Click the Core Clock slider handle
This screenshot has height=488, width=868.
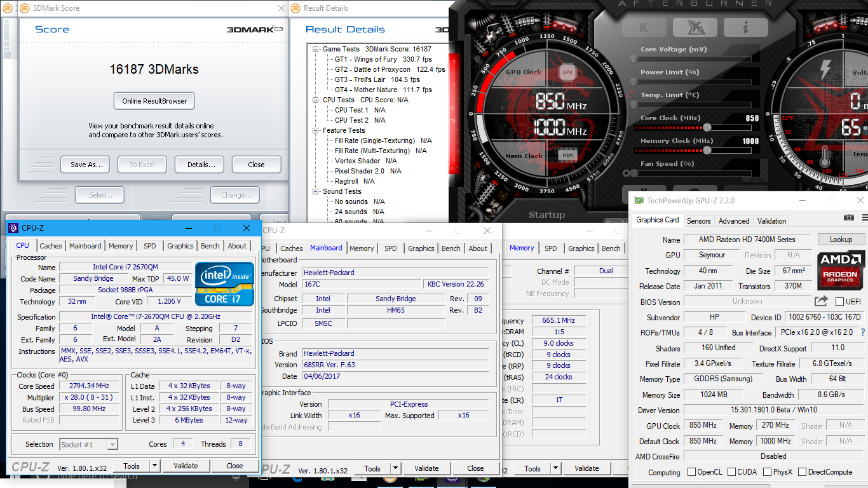(707, 127)
